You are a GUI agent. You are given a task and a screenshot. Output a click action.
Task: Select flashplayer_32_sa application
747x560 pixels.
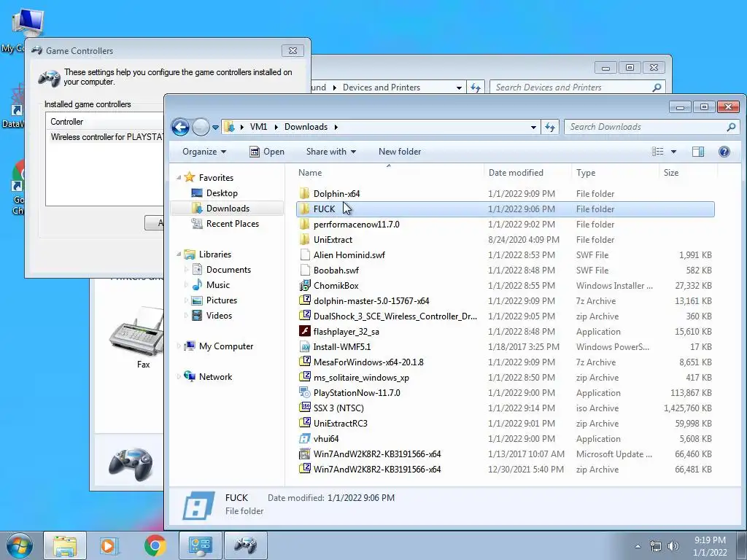505,332
